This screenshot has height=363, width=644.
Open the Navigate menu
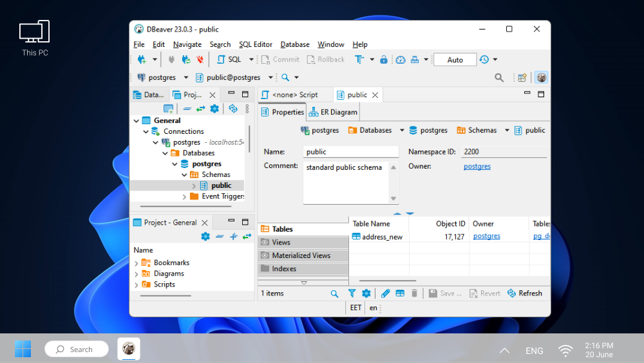point(187,44)
